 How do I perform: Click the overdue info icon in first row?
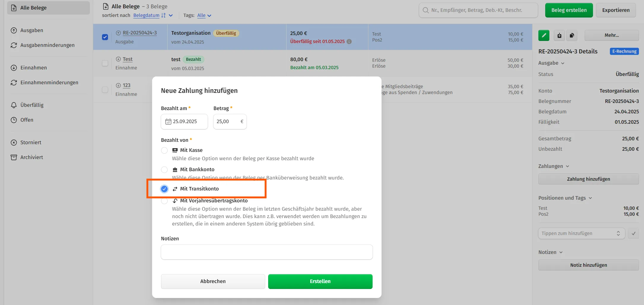point(349,42)
